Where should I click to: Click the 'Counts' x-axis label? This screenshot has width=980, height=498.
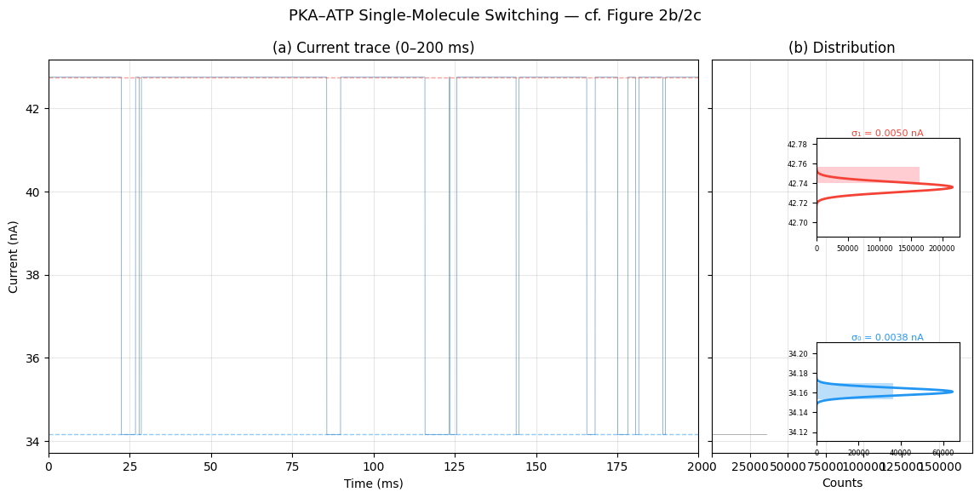tap(841, 484)
